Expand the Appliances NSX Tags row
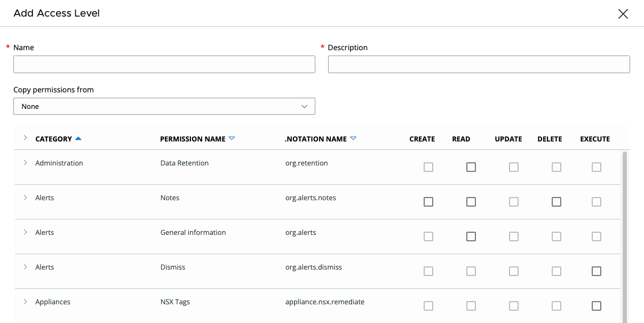The image size is (644, 323). (x=25, y=302)
